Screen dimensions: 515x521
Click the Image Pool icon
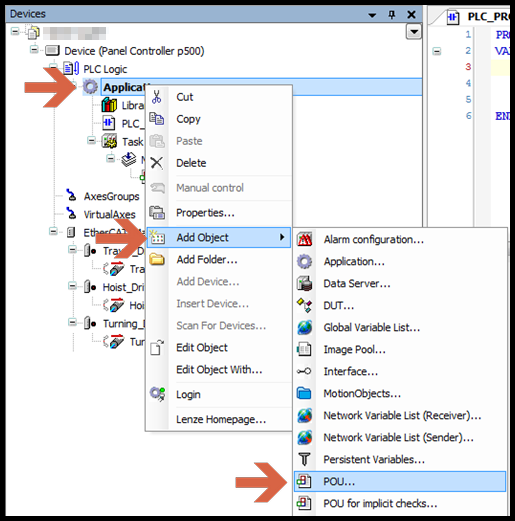coord(304,349)
